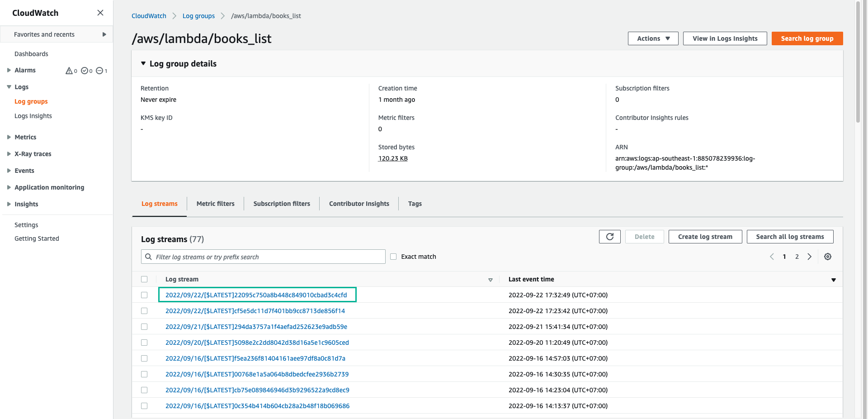Open CloudWatch breadcrumb link
This screenshot has width=868, height=419.
149,16
